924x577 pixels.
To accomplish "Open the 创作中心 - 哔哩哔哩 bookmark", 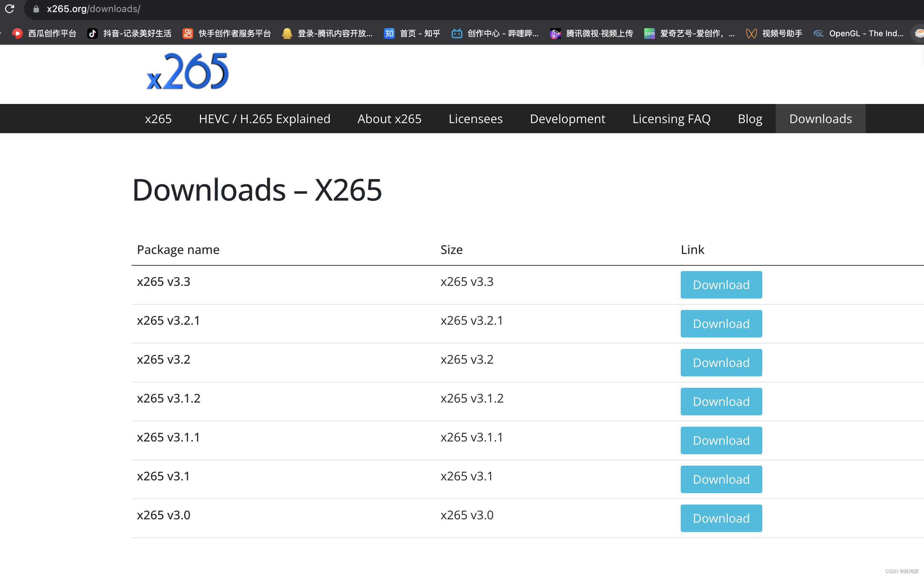I will pyautogui.click(x=495, y=34).
